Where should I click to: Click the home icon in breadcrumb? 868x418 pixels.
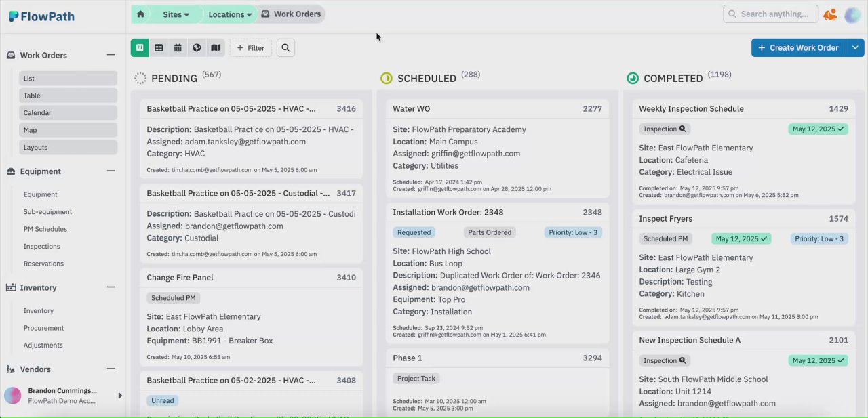tap(140, 14)
